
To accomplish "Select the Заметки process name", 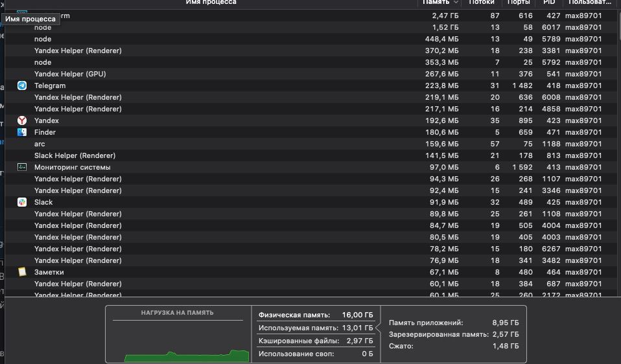I will tap(49, 272).
